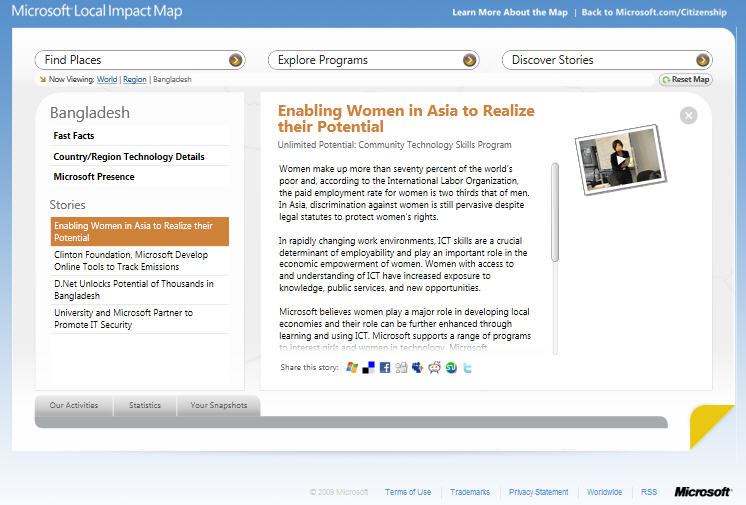Share story on Reddit
The width and height of the screenshot is (746, 505).
pos(434,367)
